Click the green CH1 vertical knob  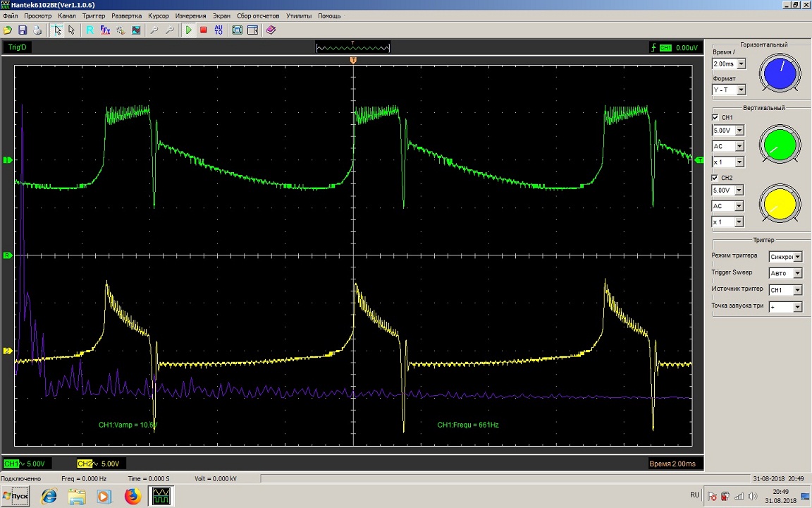click(780, 145)
